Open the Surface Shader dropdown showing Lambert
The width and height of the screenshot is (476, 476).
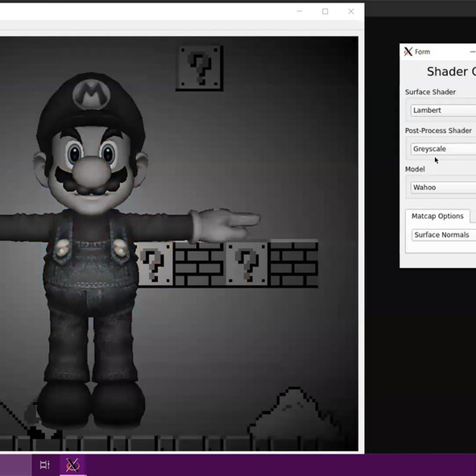443,110
